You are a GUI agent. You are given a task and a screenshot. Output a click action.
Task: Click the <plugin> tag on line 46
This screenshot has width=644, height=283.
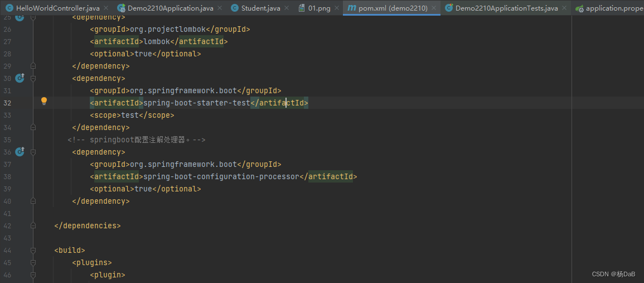tap(108, 275)
